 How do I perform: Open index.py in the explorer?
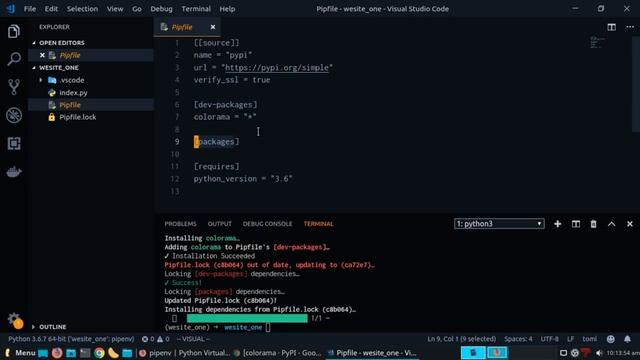click(x=73, y=93)
